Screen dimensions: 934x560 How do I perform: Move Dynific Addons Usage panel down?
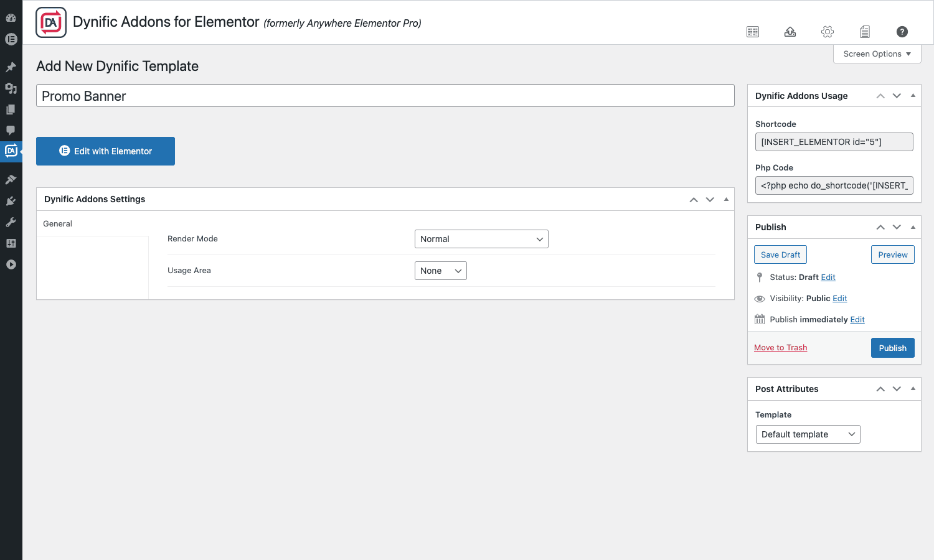[x=897, y=96]
